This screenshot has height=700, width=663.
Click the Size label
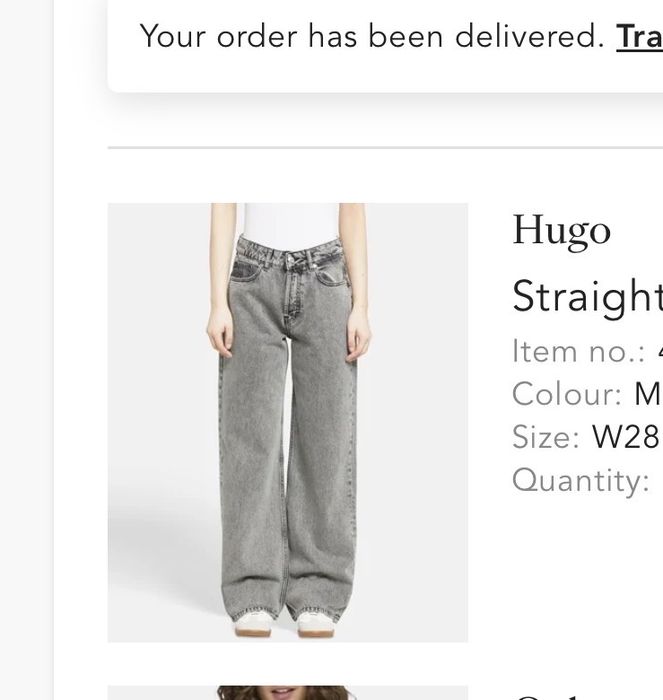pyautogui.click(x=546, y=437)
